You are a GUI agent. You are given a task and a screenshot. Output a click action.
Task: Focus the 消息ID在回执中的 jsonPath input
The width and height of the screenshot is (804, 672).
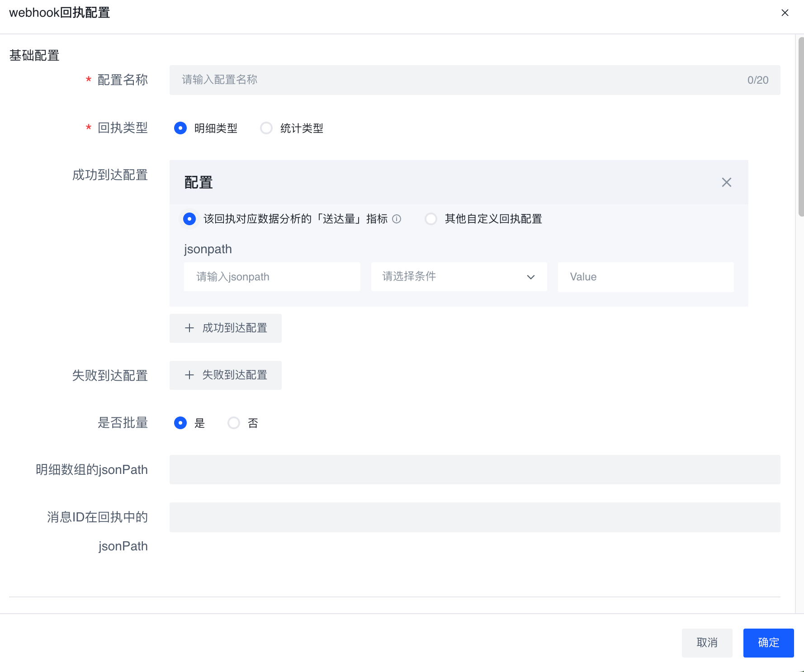[475, 517]
